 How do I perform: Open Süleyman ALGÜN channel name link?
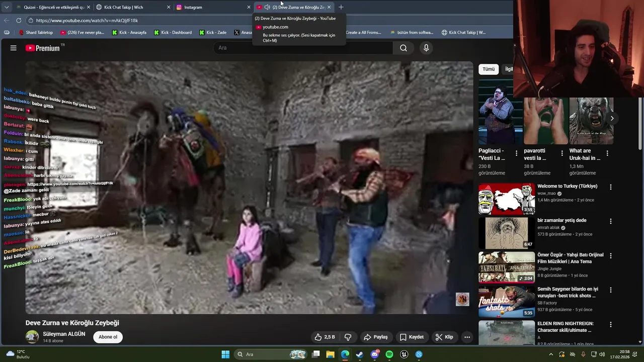pos(64,334)
